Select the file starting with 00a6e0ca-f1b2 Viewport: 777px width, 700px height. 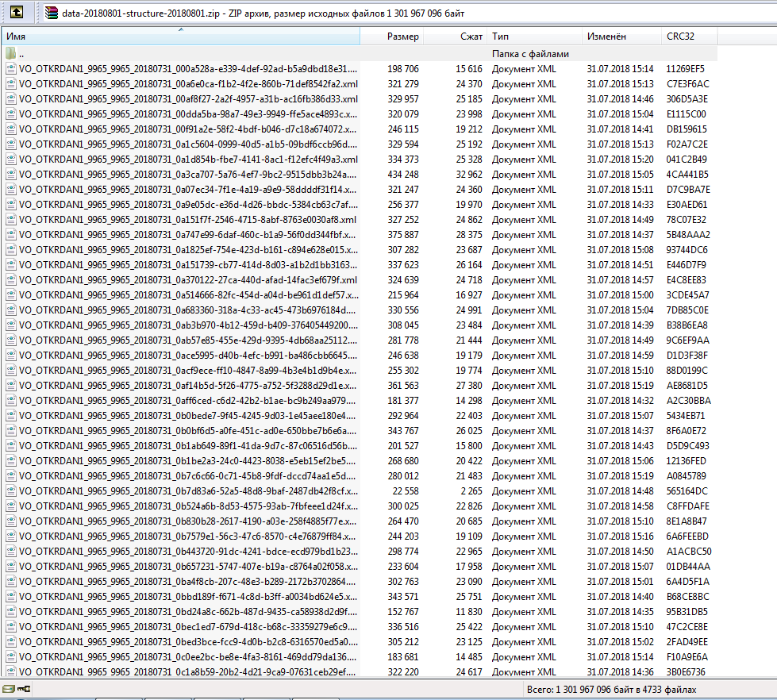pos(188,84)
